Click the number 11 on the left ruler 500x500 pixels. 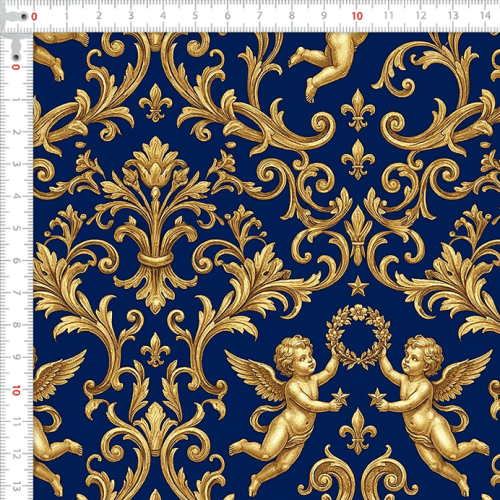pos(16,422)
